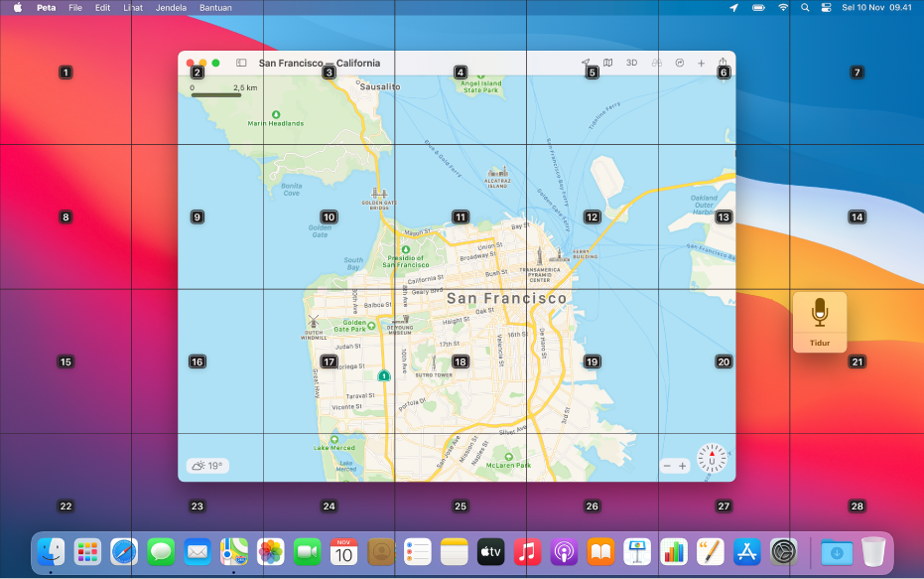This screenshot has width=924, height=579.
Task: Open the Wi-Fi status menu
Action: click(783, 8)
